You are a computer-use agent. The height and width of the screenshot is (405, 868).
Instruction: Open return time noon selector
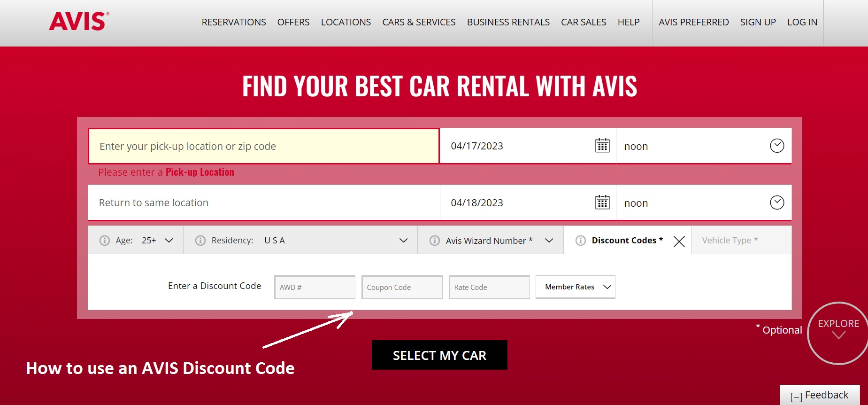click(x=704, y=203)
